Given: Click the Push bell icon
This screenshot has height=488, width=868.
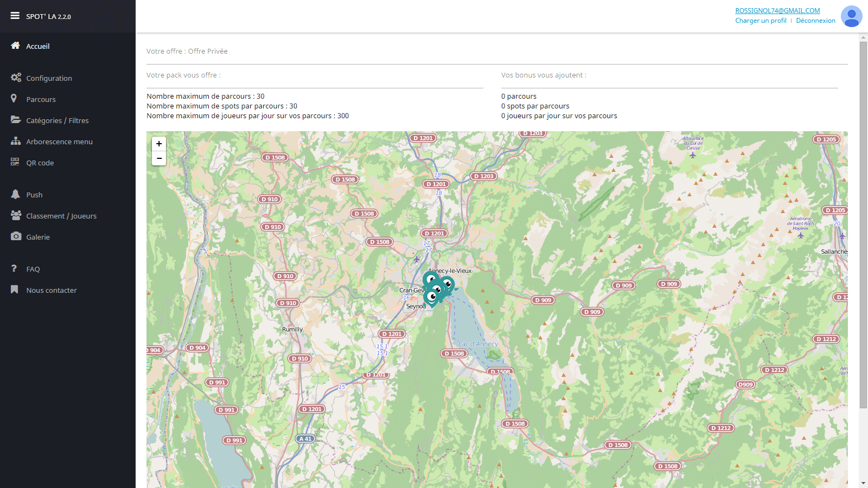Looking at the screenshot, I should tap(15, 194).
